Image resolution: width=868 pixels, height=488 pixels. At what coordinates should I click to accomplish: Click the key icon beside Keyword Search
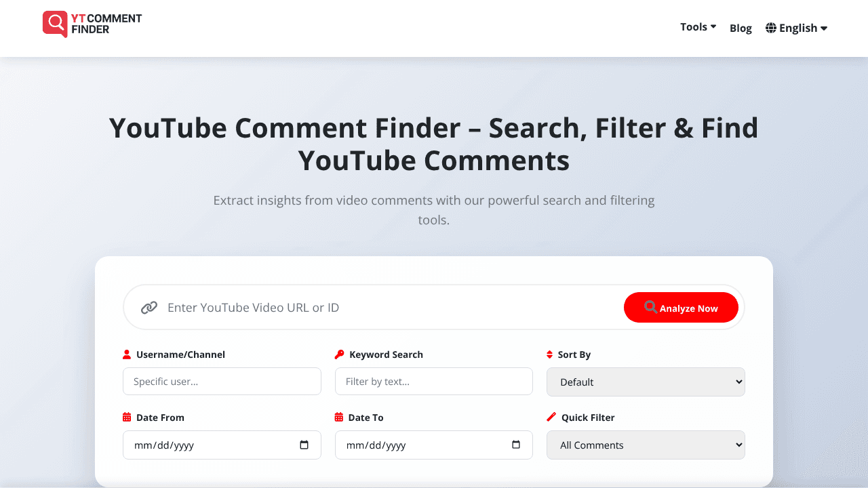pyautogui.click(x=340, y=354)
